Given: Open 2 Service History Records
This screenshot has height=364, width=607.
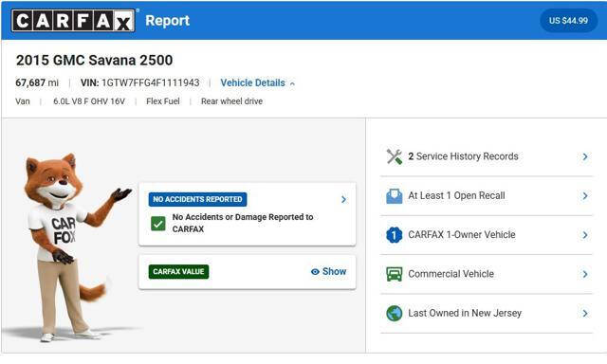Looking at the screenshot, I should [487, 156].
